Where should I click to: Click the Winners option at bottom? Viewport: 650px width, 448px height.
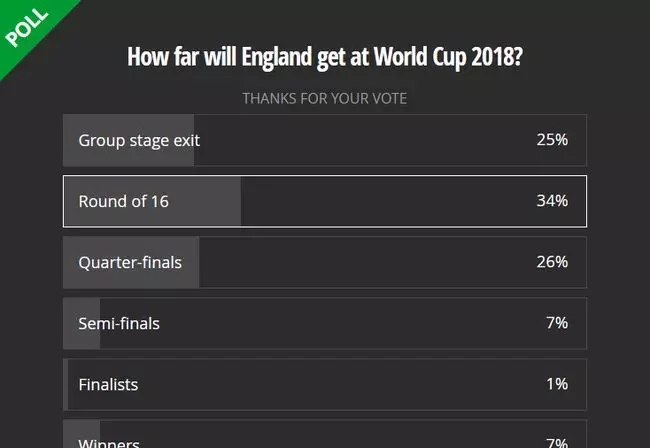pyautogui.click(x=108, y=441)
